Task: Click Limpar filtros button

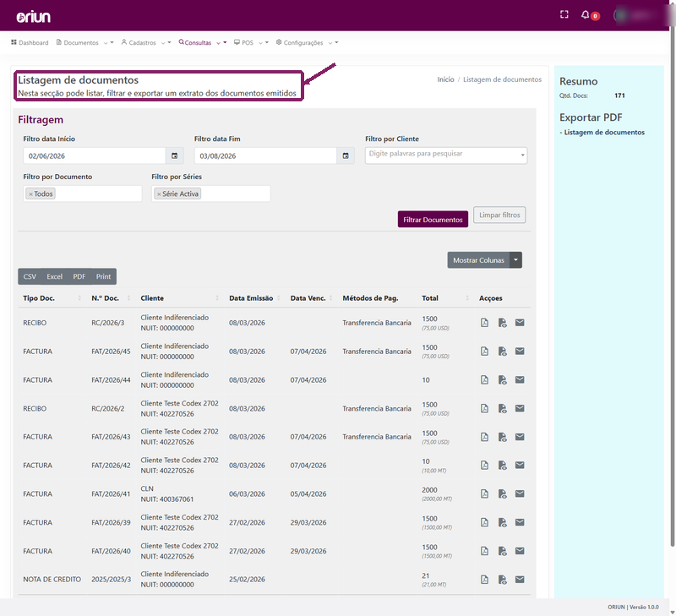Action: point(499,215)
